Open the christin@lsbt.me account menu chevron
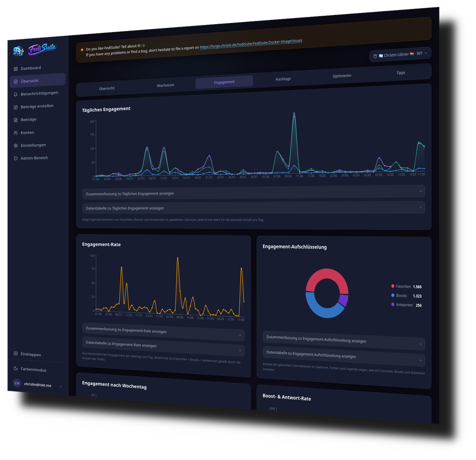 [61, 386]
